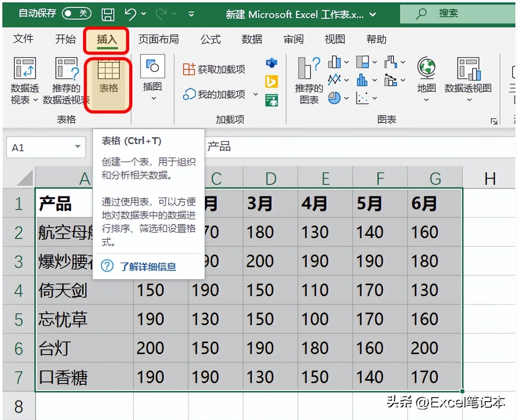Viewport: 517px width, 420px height.
Task: Select column H header
Action: pos(490,178)
